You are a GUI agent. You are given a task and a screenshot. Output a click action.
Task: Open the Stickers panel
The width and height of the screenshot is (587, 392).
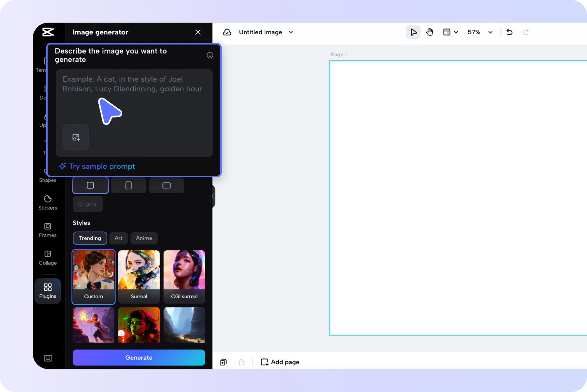tap(48, 202)
